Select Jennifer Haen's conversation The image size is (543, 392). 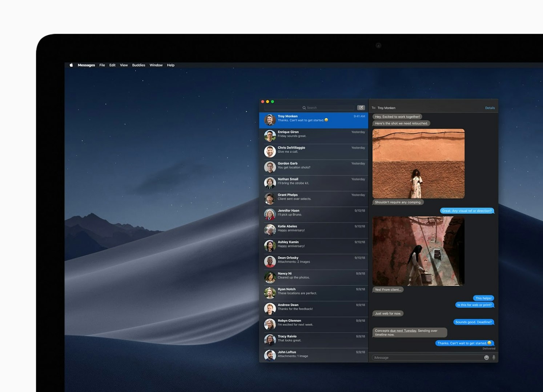tap(314, 213)
